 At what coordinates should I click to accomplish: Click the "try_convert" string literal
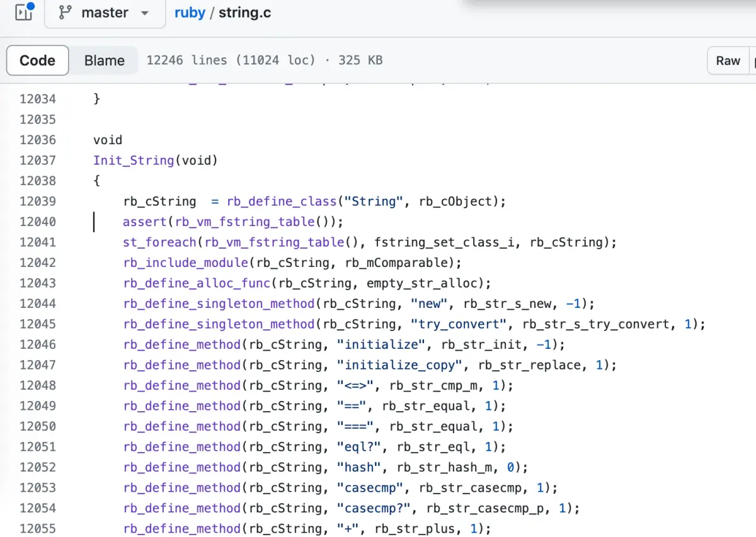click(459, 324)
